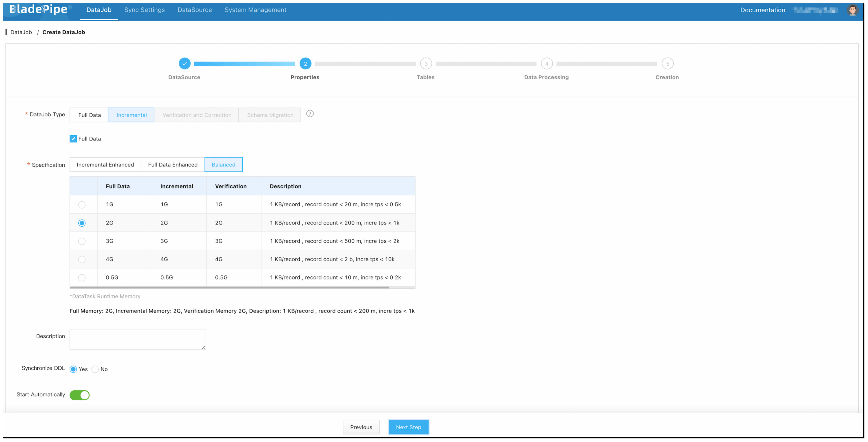Click the completed DataSource step checkmark
This screenshot has width=868, height=442.
click(x=184, y=63)
